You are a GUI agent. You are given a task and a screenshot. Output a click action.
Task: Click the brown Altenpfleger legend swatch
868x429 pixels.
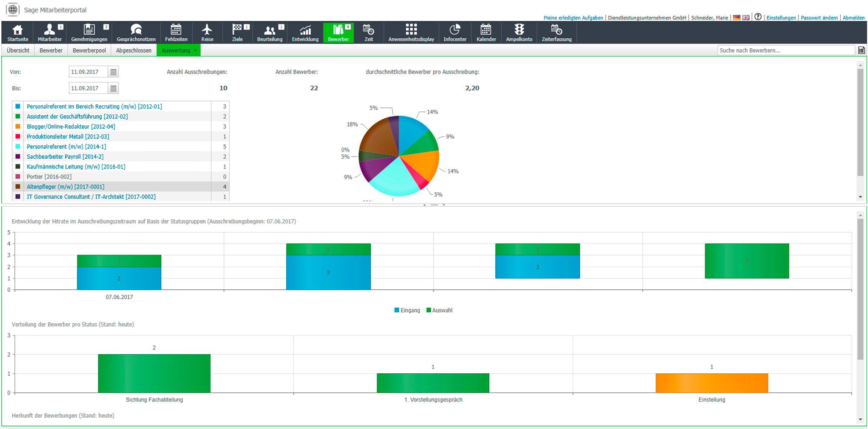(x=18, y=186)
